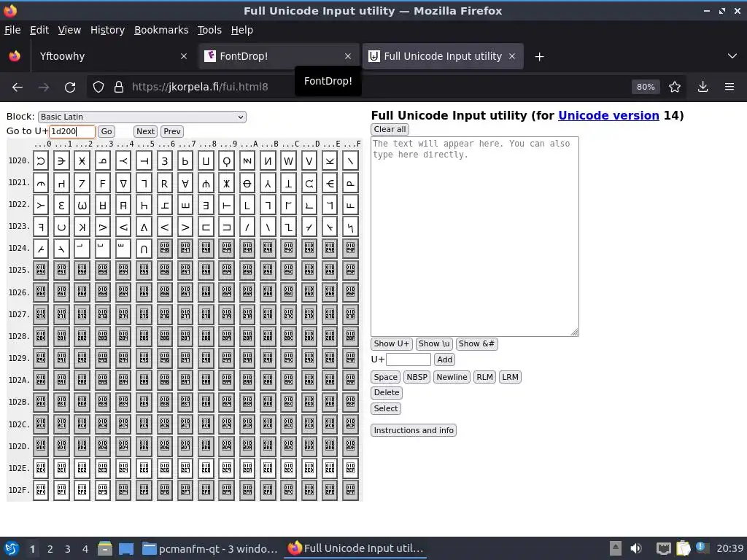The width and height of the screenshot is (747, 560).
Task: Pick the R character in row 1D21
Action: tap(164, 183)
